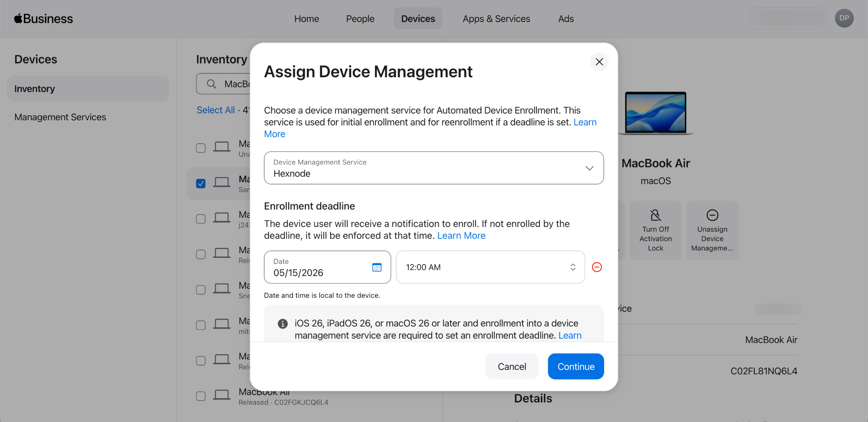
Task: Open the DP account avatar
Action: [x=844, y=18]
